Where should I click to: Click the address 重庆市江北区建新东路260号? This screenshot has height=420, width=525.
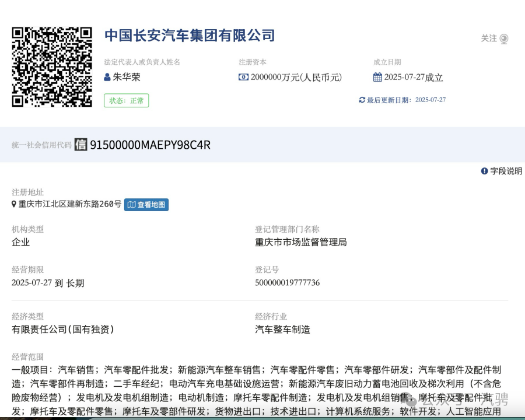pos(70,204)
